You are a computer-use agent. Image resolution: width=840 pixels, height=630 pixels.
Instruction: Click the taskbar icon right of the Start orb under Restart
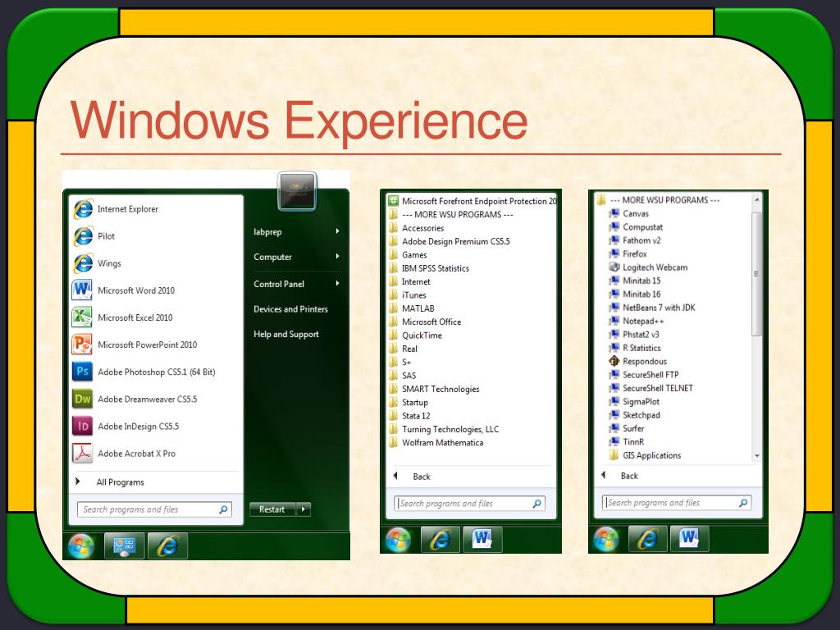pos(125,546)
